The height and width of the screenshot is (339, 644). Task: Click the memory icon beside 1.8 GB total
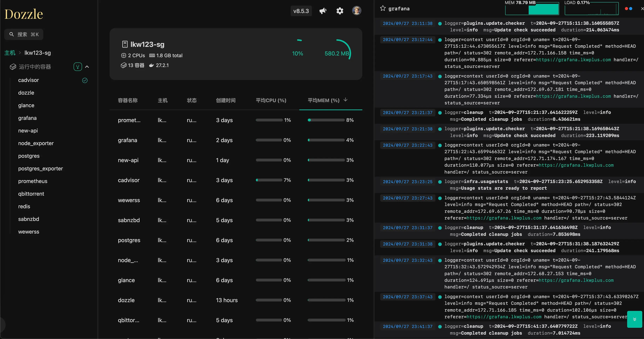[152, 55]
